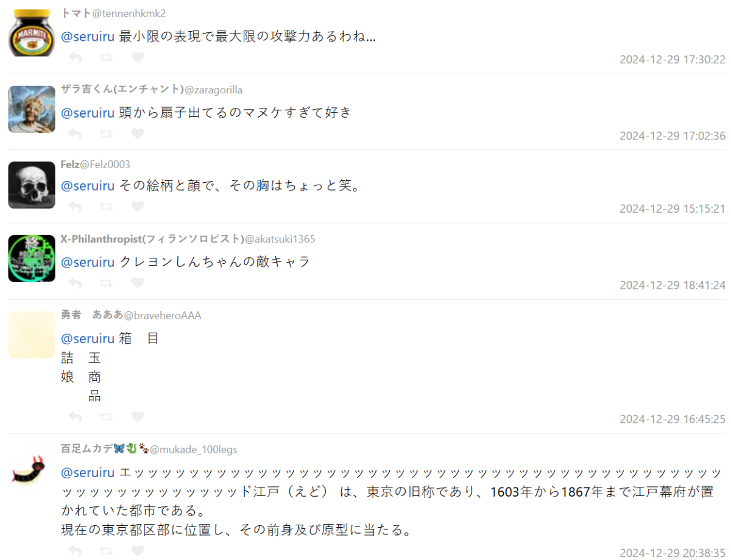731x560 pixels.
Task: Like the mukade_100legs tweet
Action: [138, 551]
